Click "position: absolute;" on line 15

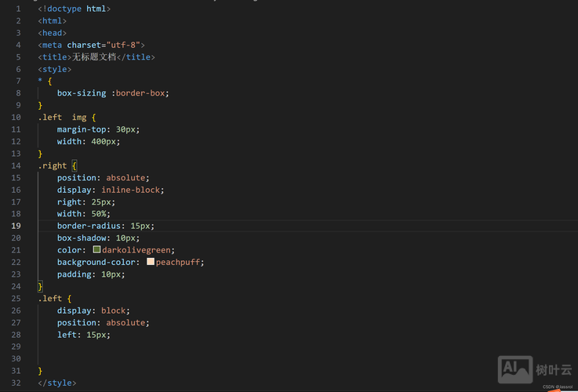(x=104, y=178)
